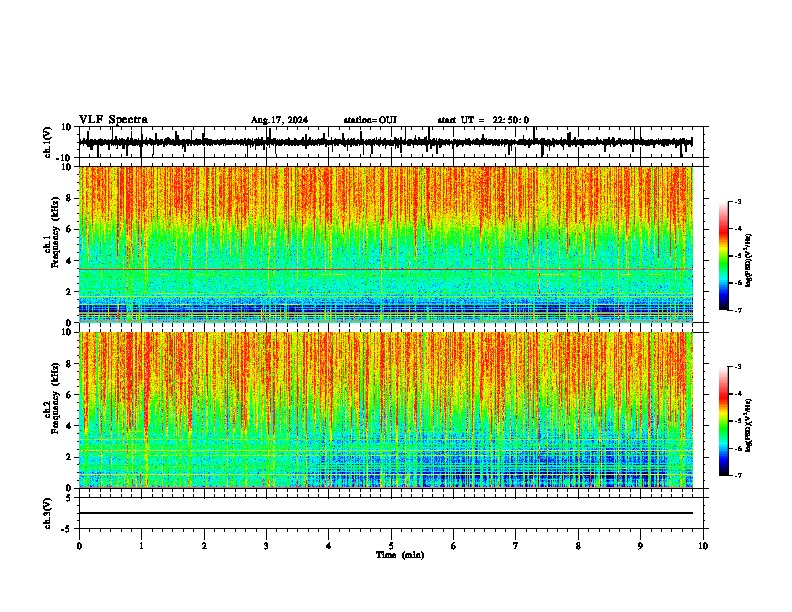Click the ch.2 spectrogram plot area
This screenshot has height=612, width=792.
[x=386, y=410]
